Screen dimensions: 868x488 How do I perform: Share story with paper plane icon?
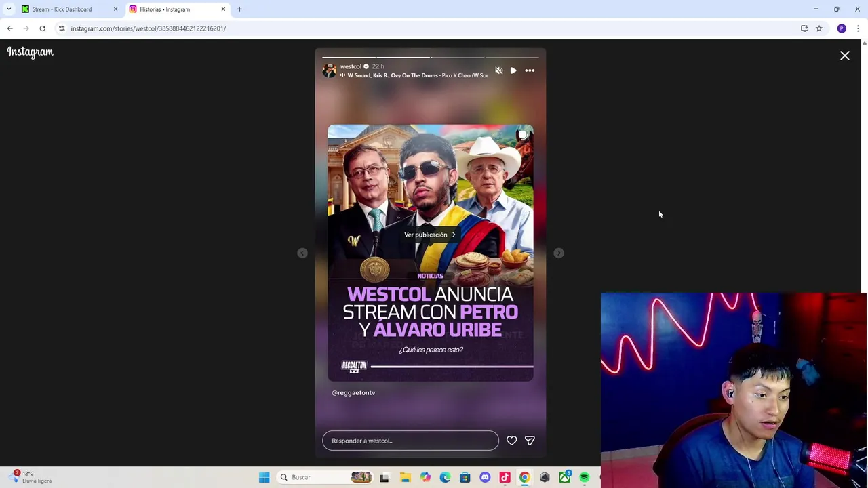[530, 441]
